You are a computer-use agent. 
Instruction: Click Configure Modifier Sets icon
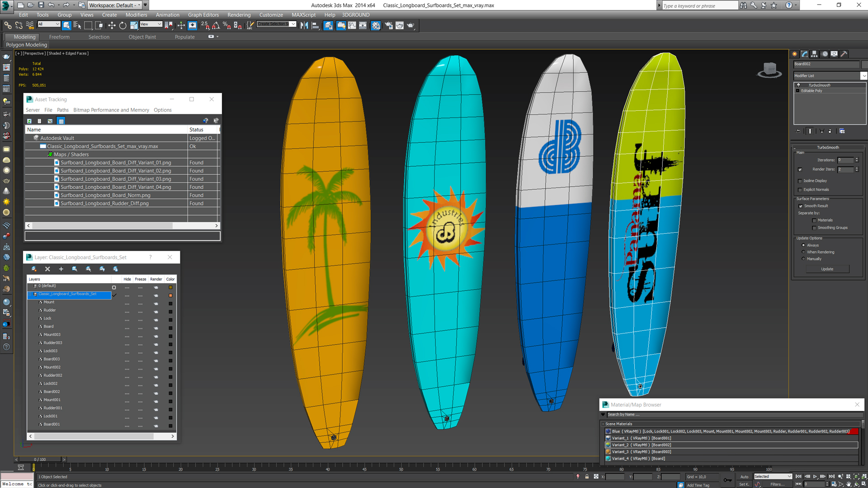pos(842,131)
